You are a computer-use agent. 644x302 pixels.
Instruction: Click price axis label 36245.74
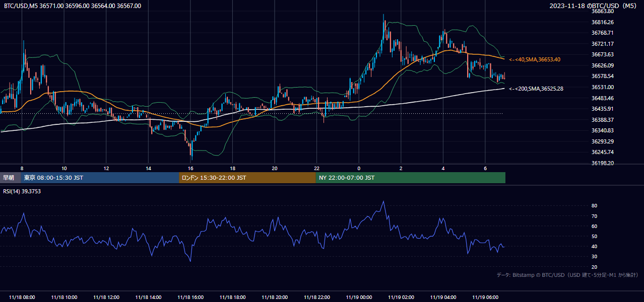coord(603,152)
